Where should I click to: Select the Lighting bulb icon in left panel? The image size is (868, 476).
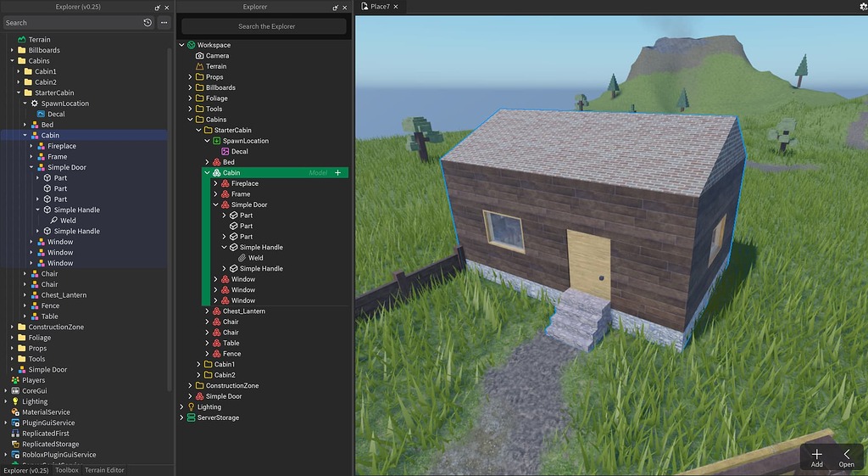point(15,401)
